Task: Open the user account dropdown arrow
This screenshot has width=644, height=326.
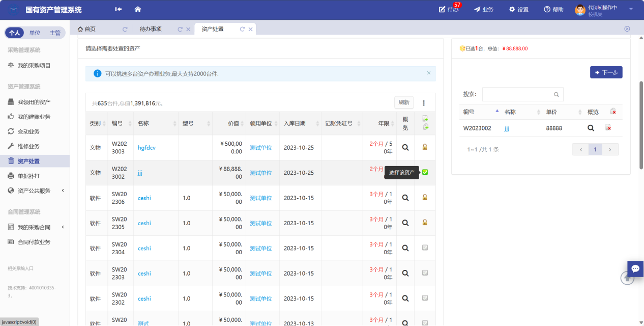Action: [x=631, y=9]
